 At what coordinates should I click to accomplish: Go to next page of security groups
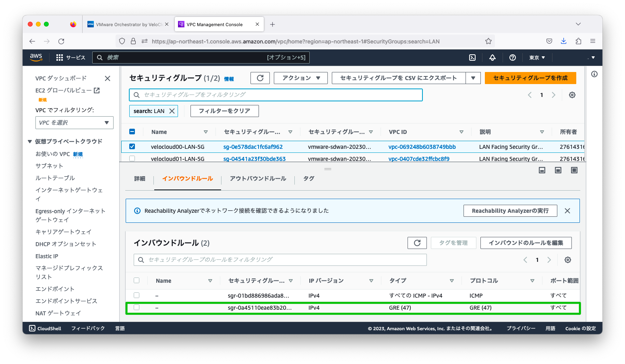coord(553,95)
